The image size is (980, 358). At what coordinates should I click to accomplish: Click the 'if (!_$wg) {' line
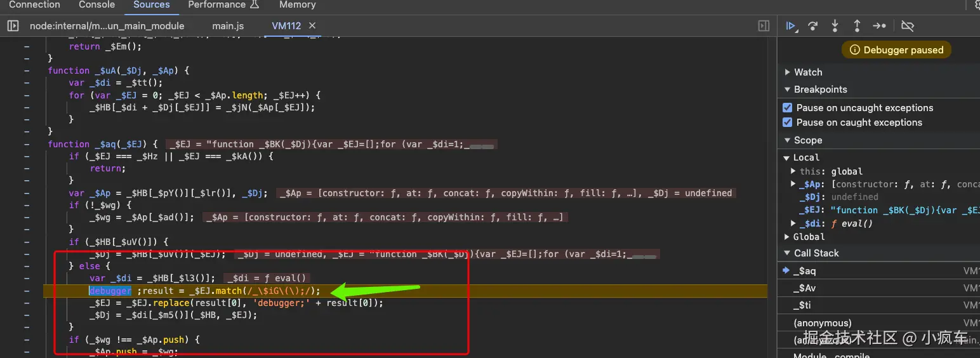pyautogui.click(x=100, y=205)
